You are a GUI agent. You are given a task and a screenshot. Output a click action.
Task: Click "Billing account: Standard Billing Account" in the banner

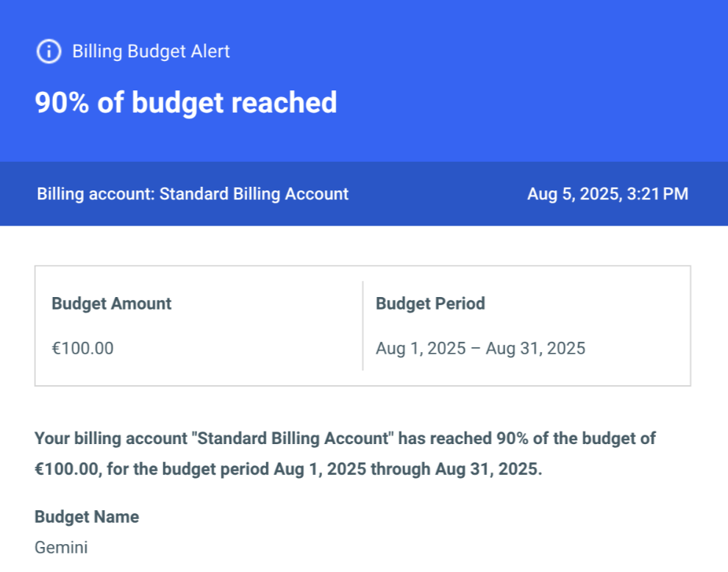click(193, 194)
